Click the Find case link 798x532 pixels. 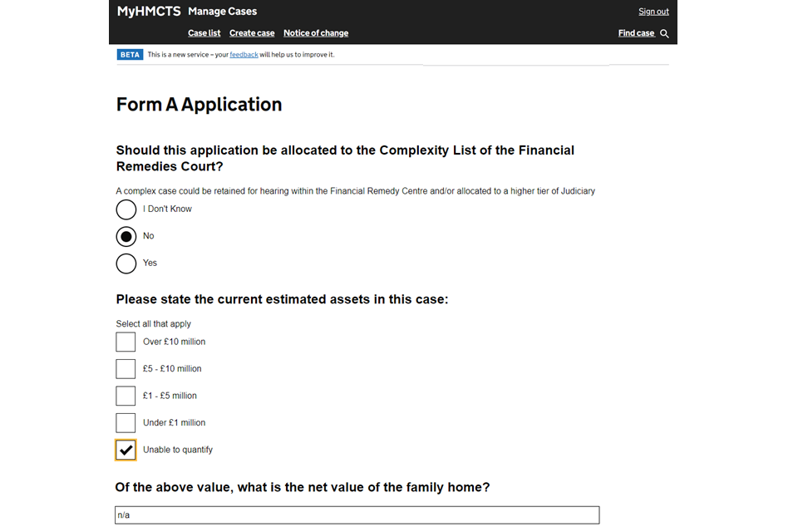coord(636,33)
